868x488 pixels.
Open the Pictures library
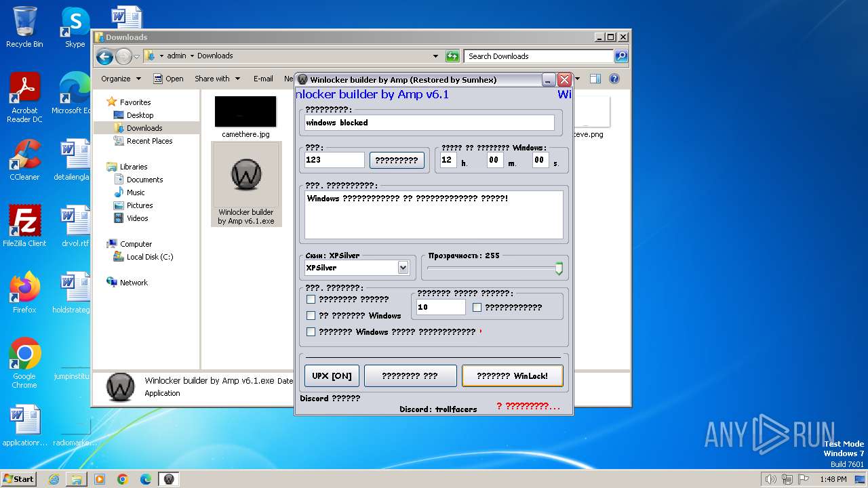click(140, 205)
